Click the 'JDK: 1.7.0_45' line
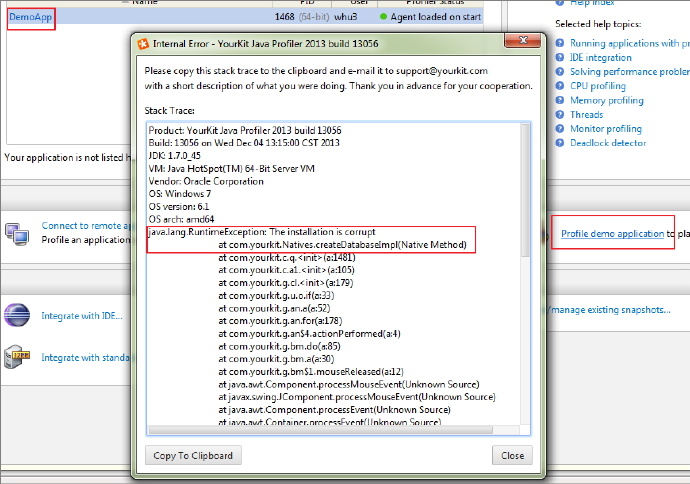 (x=174, y=155)
